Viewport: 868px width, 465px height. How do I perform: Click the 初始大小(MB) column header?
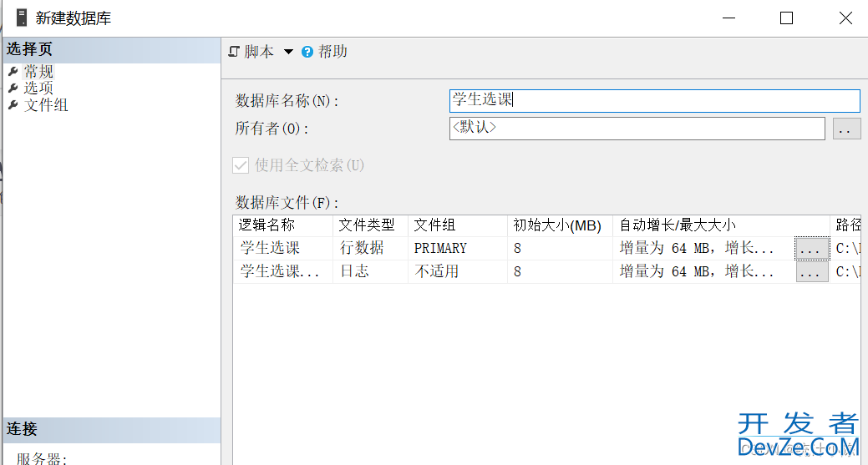(556, 225)
